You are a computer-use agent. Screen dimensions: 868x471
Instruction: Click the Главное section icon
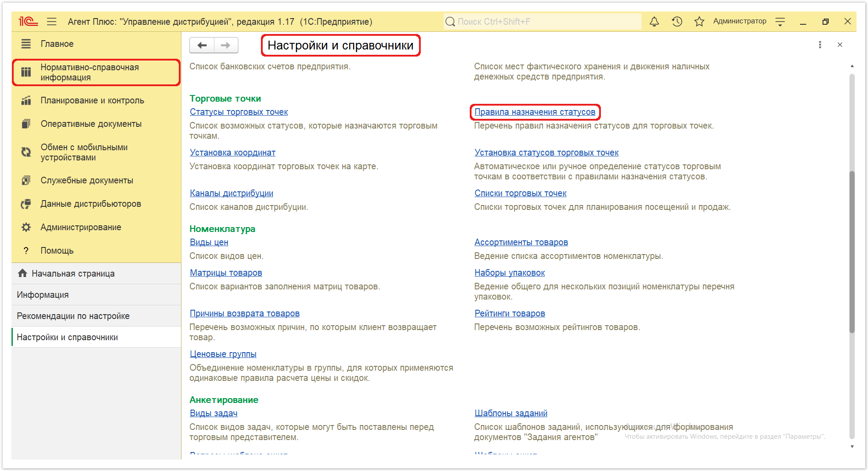[26, 44]
